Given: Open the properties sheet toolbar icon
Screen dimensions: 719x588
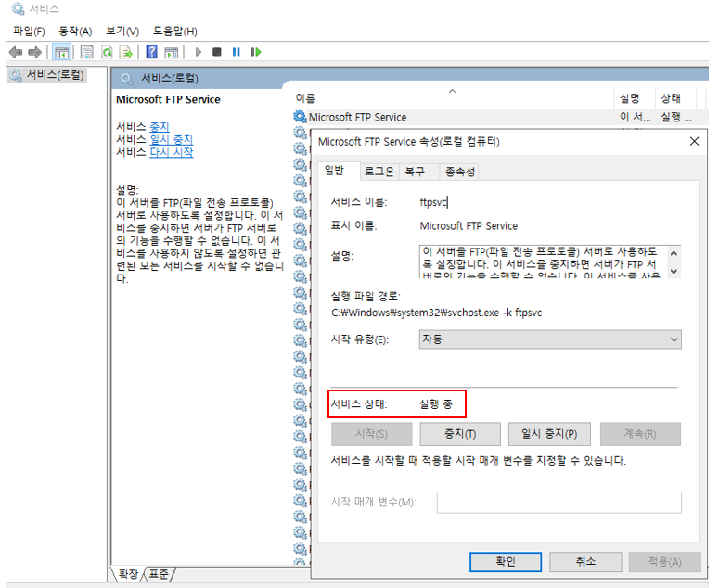Looking at the screenshot, I should 86,52.
